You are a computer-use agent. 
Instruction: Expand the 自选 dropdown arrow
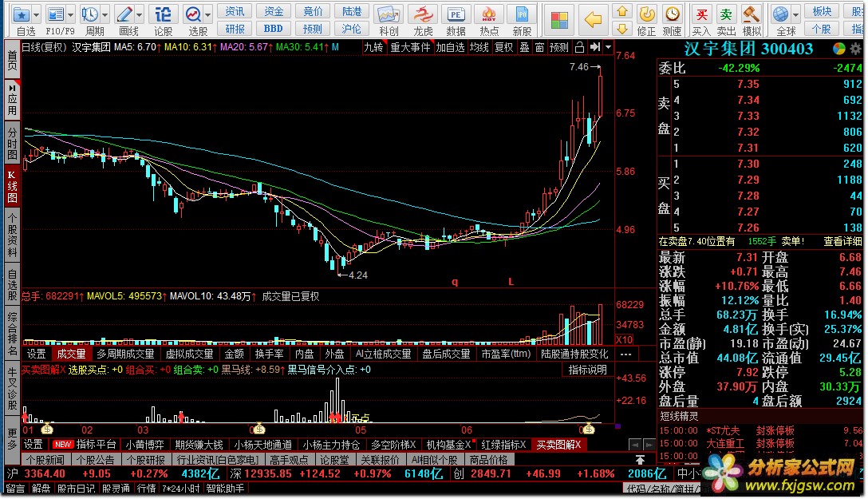(x=37, y=14)
